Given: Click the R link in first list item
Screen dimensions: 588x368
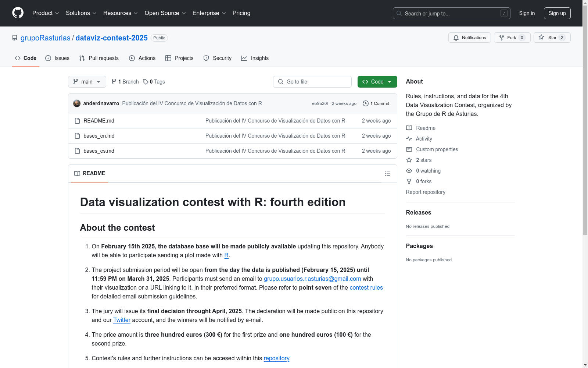Looking at the screenshot, I should (226, 255).
